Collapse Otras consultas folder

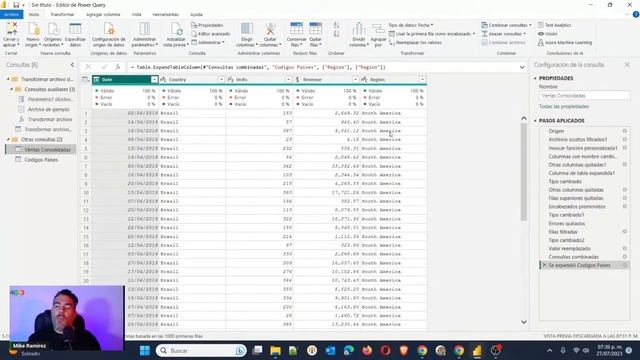point(8,140)
